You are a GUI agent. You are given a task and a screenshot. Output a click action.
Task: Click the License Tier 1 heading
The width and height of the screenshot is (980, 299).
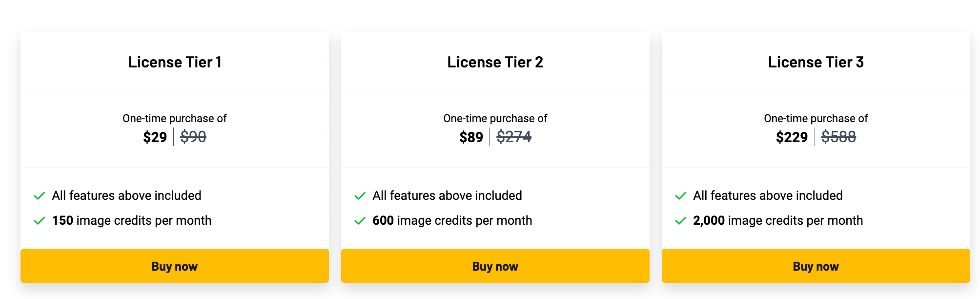(175, 62)
